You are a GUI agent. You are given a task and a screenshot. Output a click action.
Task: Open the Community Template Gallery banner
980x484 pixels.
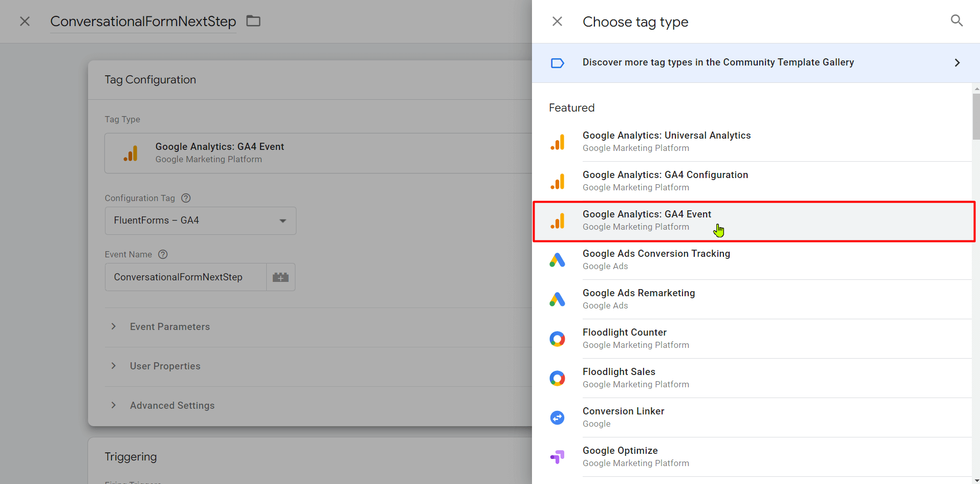tap(756, 62)
